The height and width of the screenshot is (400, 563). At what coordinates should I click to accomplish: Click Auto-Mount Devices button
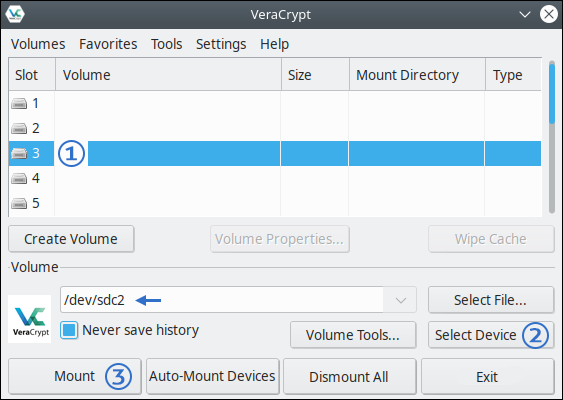point(213,376)
